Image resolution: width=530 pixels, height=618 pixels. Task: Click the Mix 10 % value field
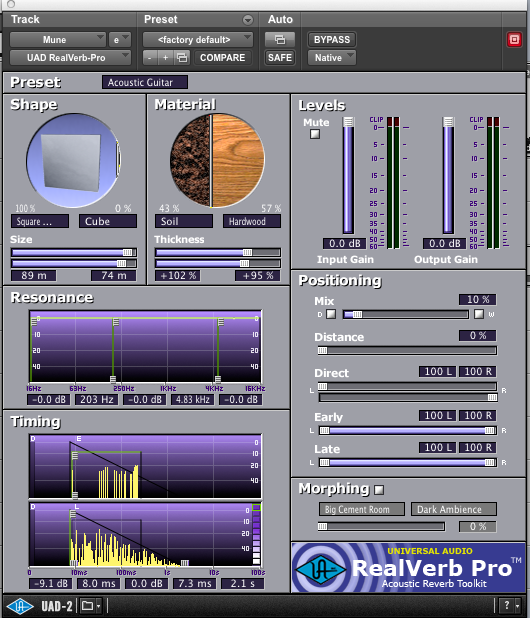478,300
